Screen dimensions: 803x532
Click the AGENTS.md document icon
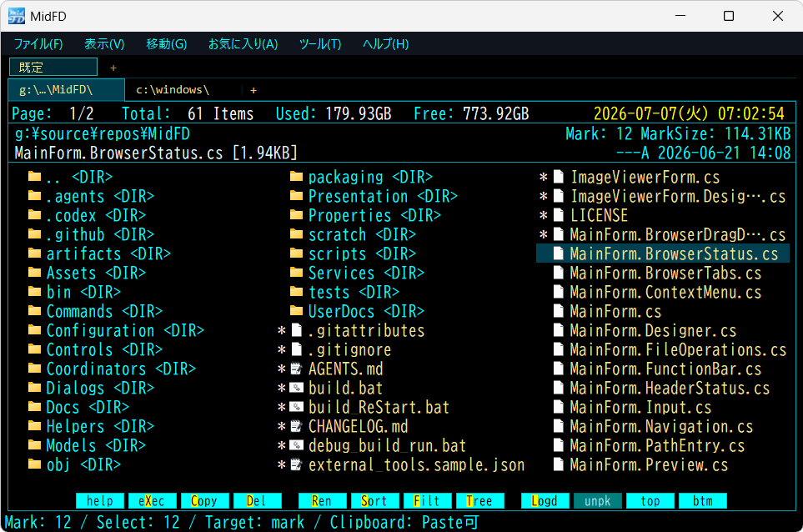coord(297,369)
